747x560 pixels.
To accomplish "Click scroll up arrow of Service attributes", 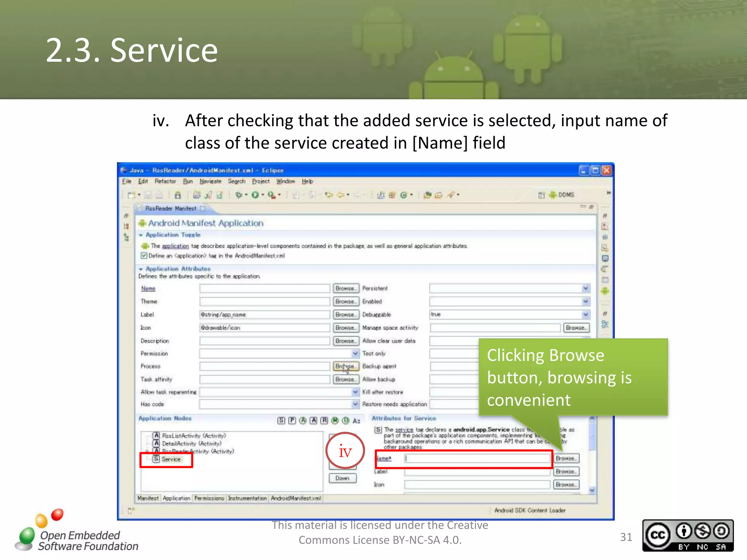I will (x=592, y=419).
